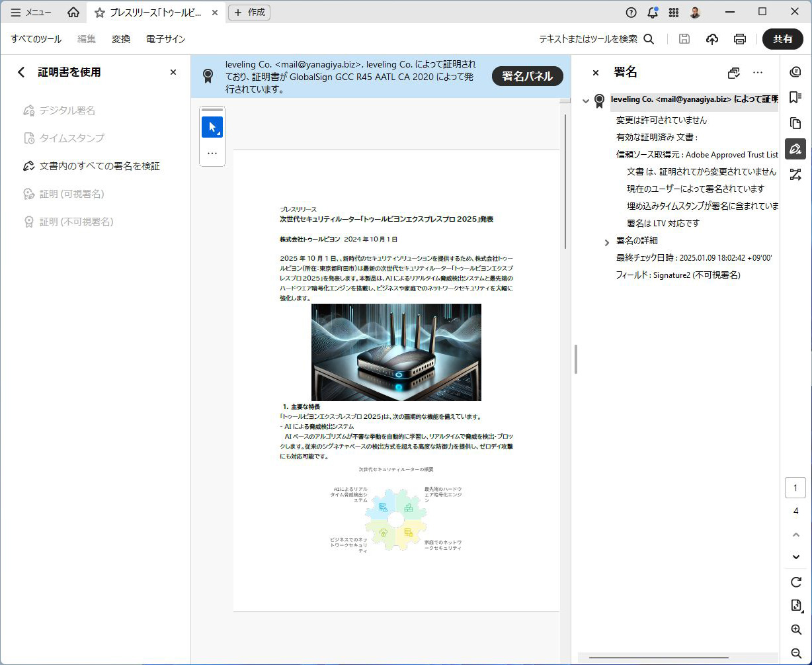812x665 pixels.
Task: Click the router image in the document
Action: pyautogui.click(x=396, y=352)
